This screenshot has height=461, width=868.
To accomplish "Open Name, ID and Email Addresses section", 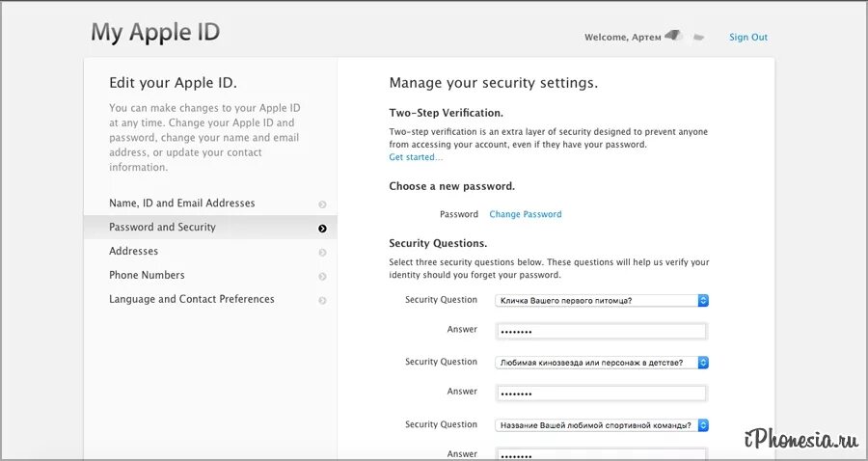I will click(182, 203).
